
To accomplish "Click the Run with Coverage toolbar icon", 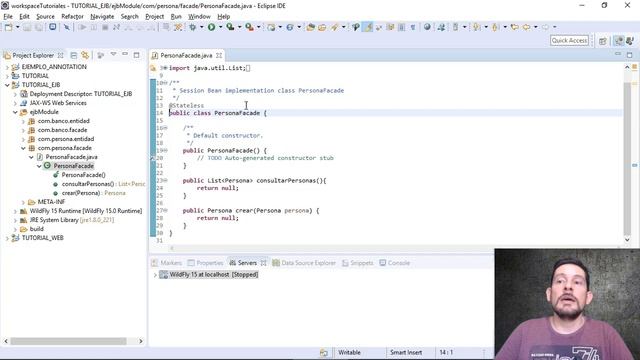I will coord(230,27).
